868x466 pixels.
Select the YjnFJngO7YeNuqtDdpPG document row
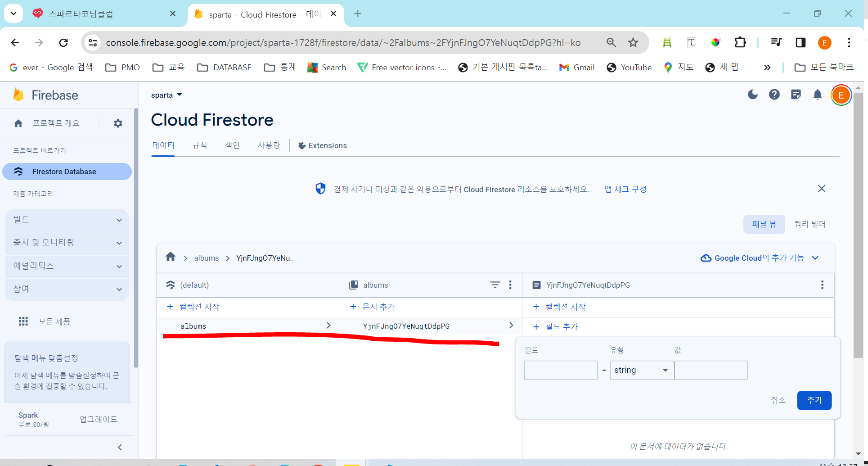[x=431, y=326]
